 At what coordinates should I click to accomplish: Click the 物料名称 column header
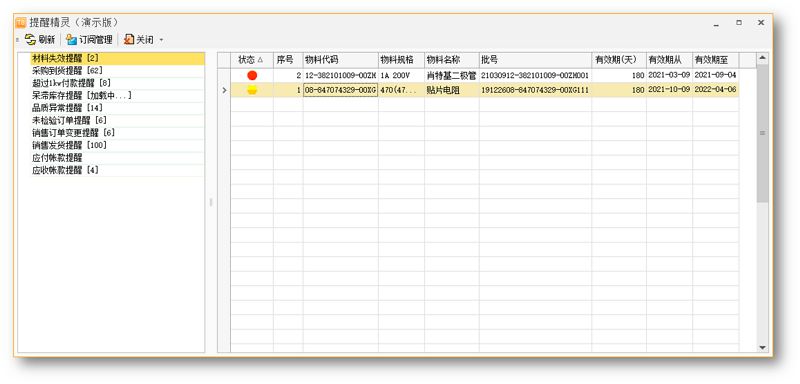(x=452, y=60)
